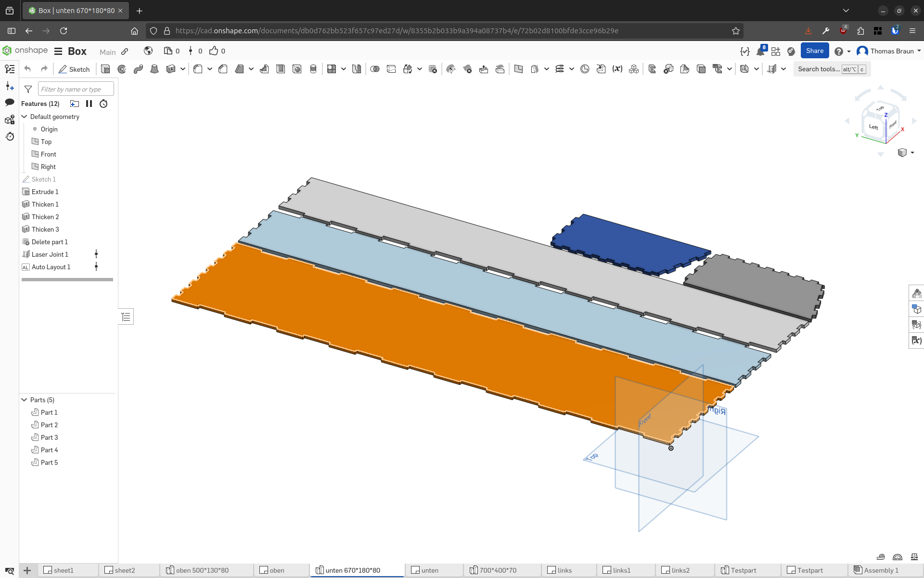Collapse the Features (12) list
This screenshot has width=924, height=578.
pyautogui.click(x=40, y=103)
